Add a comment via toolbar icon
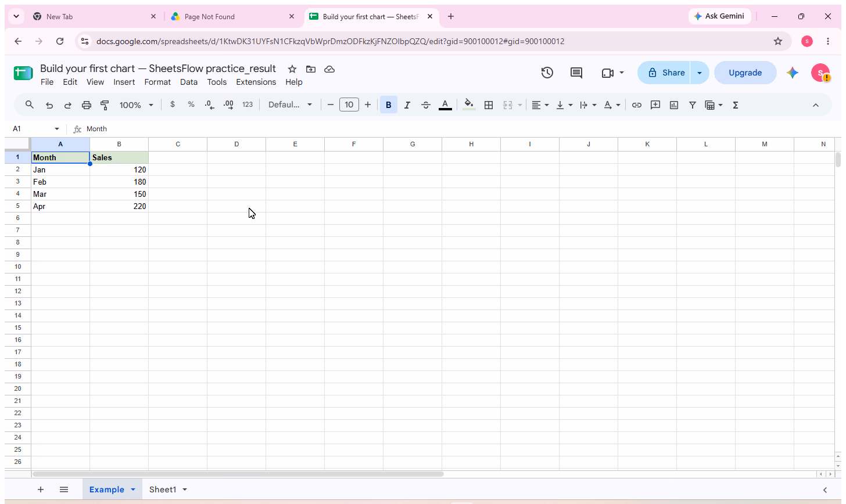 pos(655,105)
